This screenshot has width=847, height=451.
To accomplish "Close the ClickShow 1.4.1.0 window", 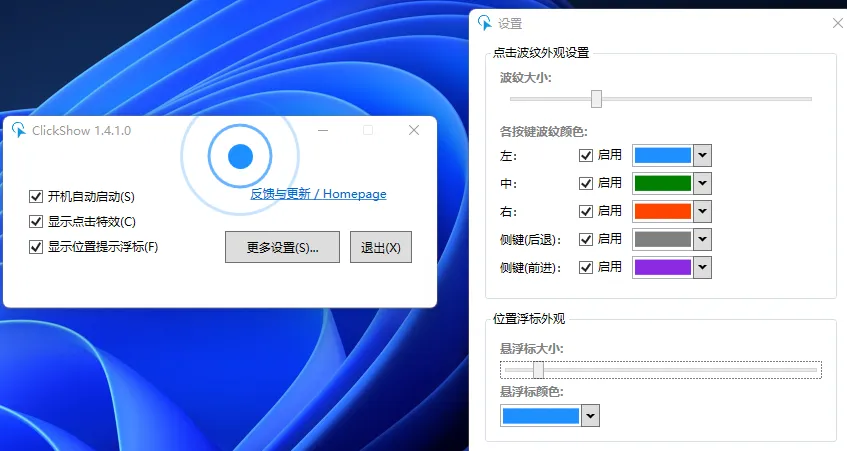I will click(x=414, y=130).
